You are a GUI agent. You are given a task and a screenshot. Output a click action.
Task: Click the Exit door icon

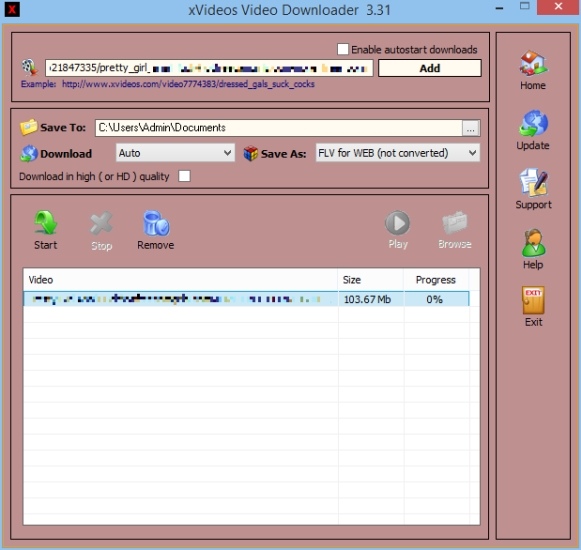click(x=533, y=300)
